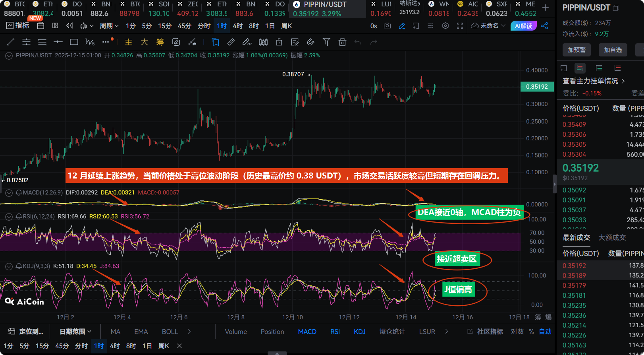Enable the 对数 logarithmic scale
This screenshot has height=355, width=644.
517,332
